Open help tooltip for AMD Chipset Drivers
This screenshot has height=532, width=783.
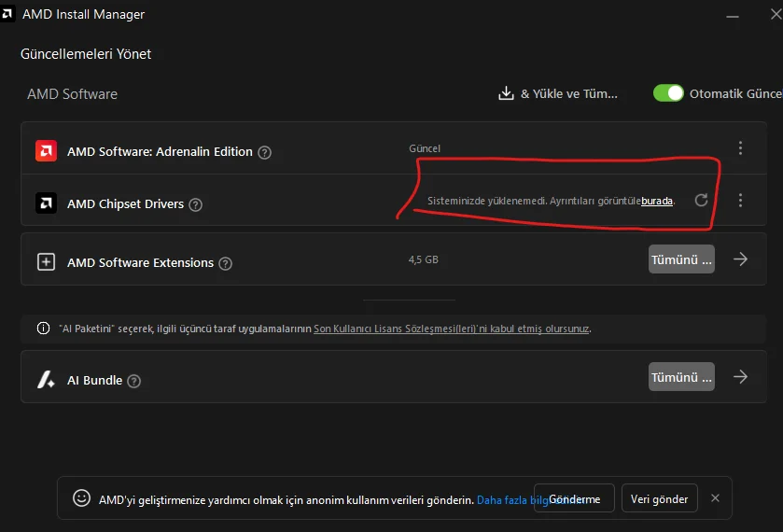[x=196, y=204]
